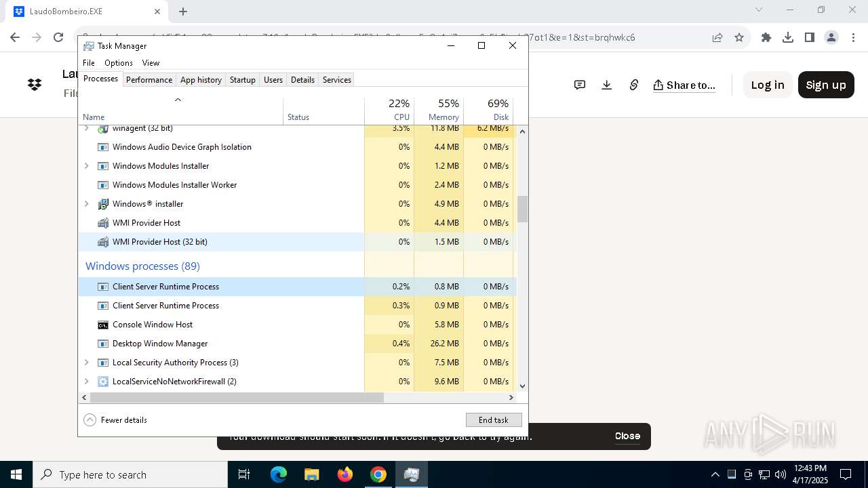Click the Dropbox logo icon in browser page
This screenshot has height=488, width=868.
(35, 85)
